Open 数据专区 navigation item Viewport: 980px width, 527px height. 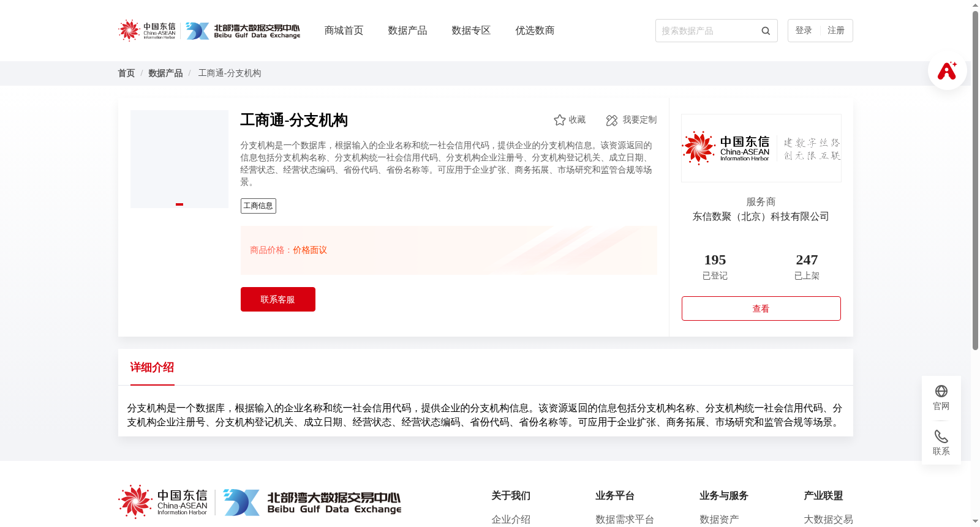471,31
